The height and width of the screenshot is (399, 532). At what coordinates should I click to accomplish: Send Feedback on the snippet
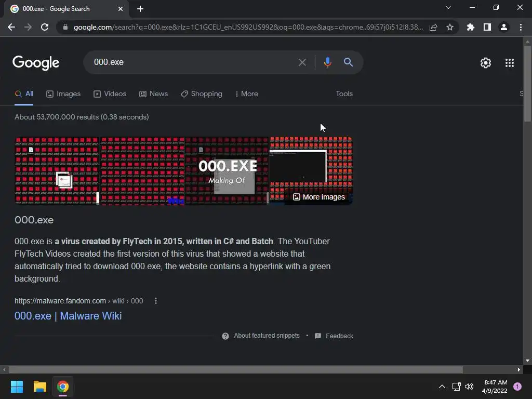[x=334, y=336]
